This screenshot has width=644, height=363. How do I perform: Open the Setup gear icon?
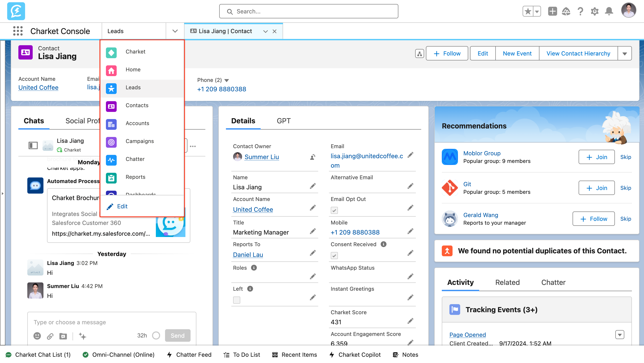tap(595, 11)
